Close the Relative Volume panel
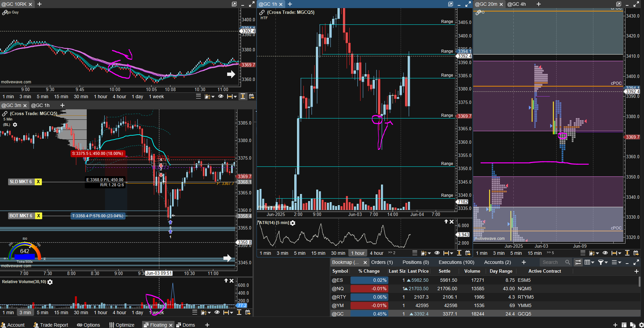The image size is (644, 328). (232, 281)
